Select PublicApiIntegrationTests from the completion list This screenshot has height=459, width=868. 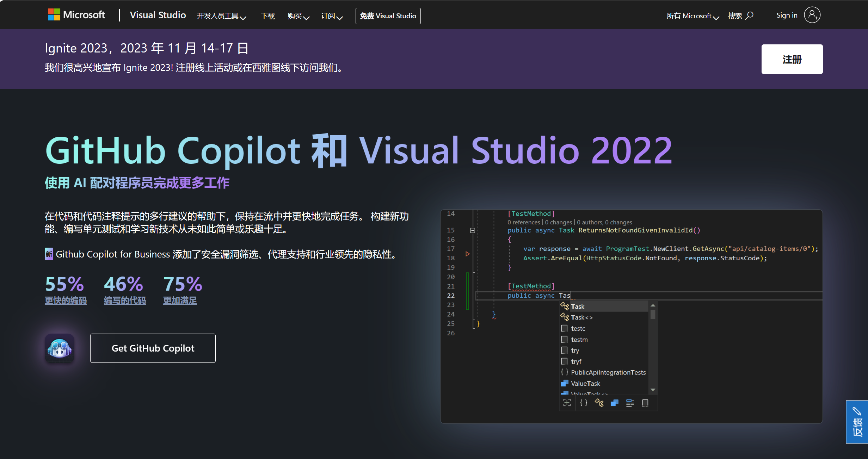pos(608,372)
